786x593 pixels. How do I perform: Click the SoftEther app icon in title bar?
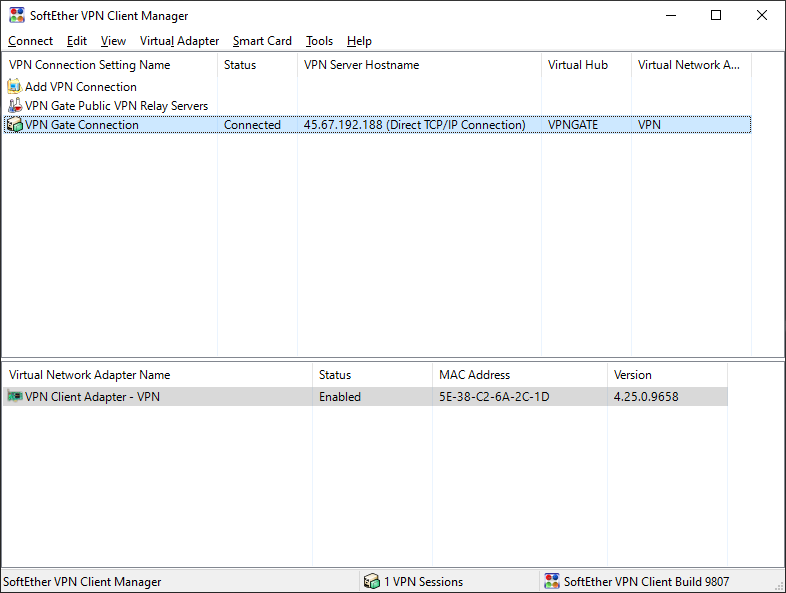pyautogui.click(x=16, y=16)
